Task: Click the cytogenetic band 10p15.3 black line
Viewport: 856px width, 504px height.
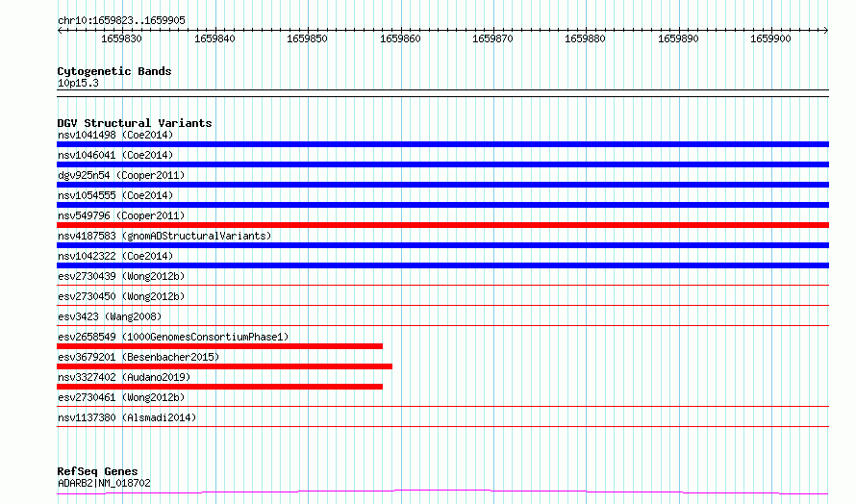Action: (442, 93)
